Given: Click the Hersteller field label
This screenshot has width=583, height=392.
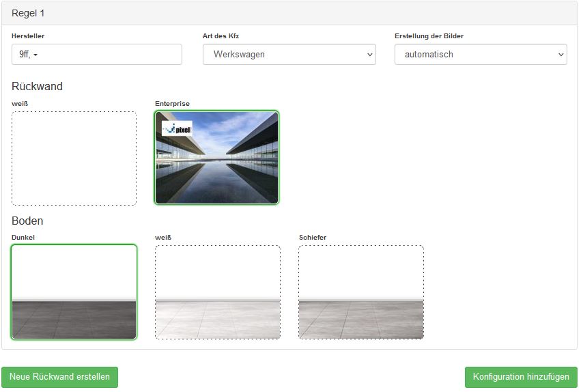Looking at the screenshot, I should (x=28, y=36).
